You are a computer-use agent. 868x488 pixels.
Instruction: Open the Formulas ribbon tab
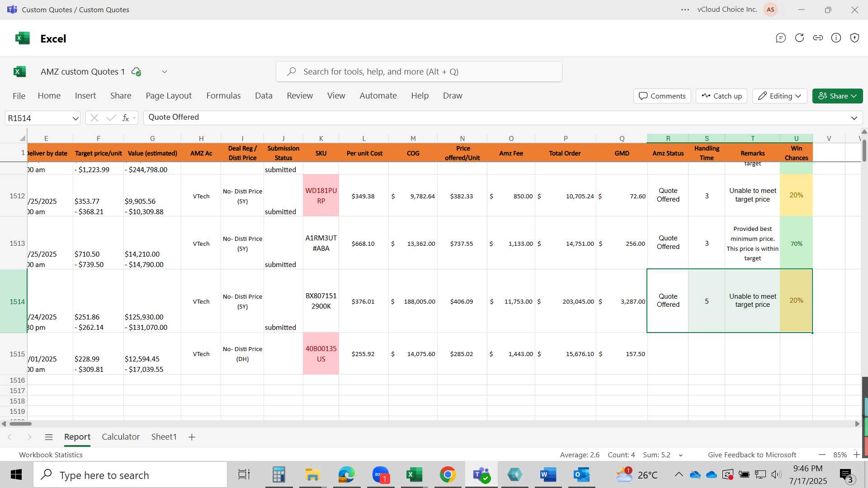[223, 96]
